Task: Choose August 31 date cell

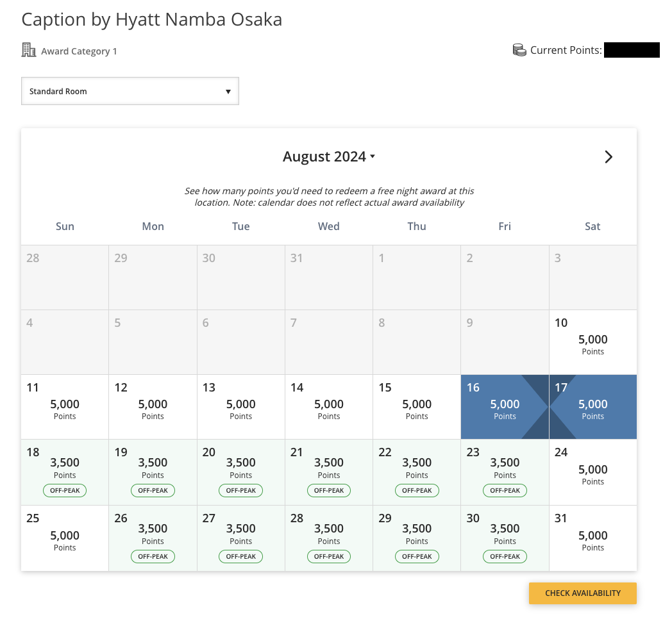Action: tap(592, 538)
